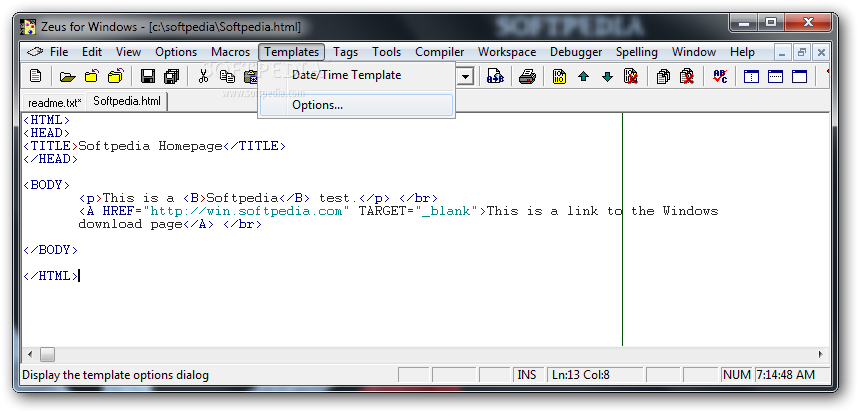Screen dimensions: 859x413
Task: Open the Options menu in menu bar
Action: coord(176,52)
